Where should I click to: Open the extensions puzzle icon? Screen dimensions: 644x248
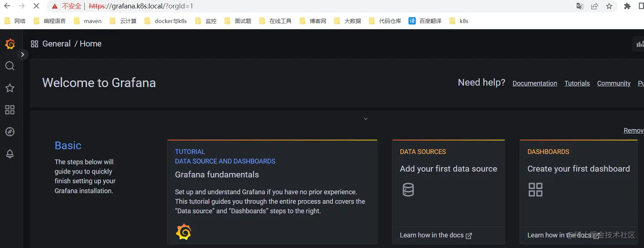click(627, 6)
